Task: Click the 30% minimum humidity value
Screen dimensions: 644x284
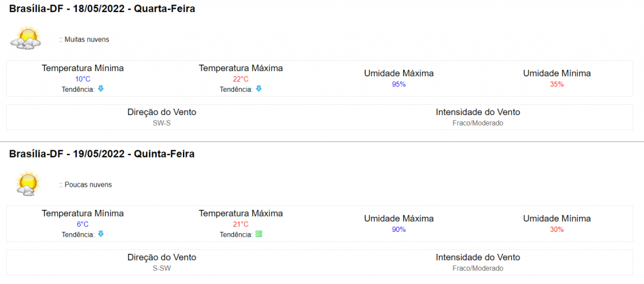Action: (557, 229)
